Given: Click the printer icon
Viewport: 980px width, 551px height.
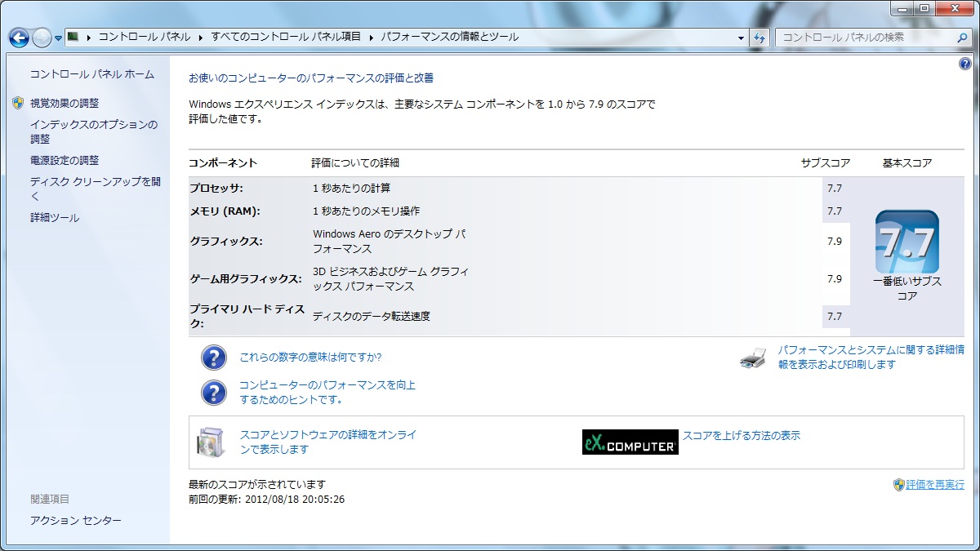Looking at the screenshot, I should click(753, 358).
